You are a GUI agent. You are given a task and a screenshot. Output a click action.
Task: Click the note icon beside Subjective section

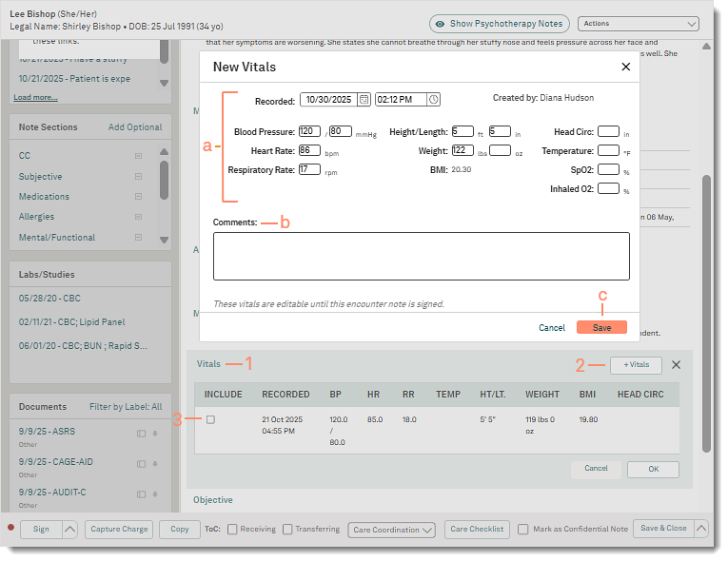pyautogui.click(x=138, y=177)
